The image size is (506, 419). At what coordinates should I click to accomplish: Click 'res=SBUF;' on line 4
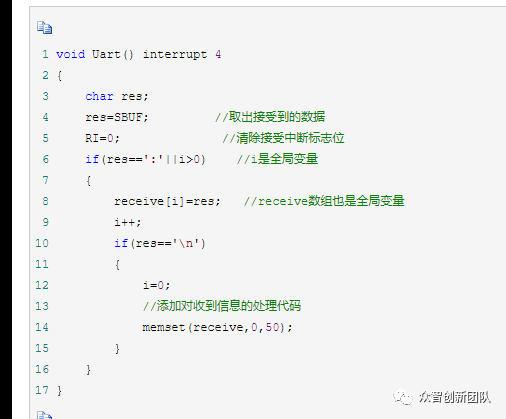pyautogui.click(x=117, y=117)
